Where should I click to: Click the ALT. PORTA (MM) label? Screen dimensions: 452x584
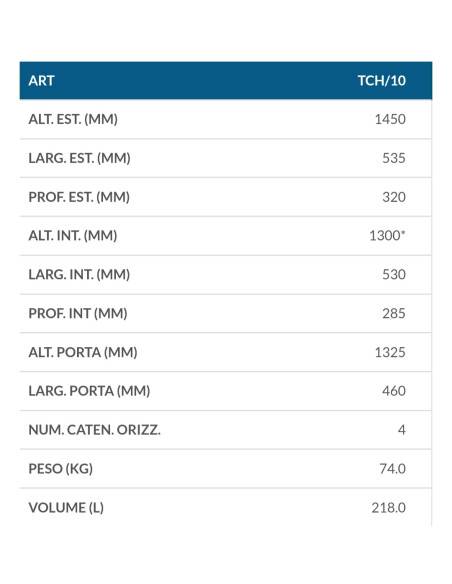(x=83, y=352)
